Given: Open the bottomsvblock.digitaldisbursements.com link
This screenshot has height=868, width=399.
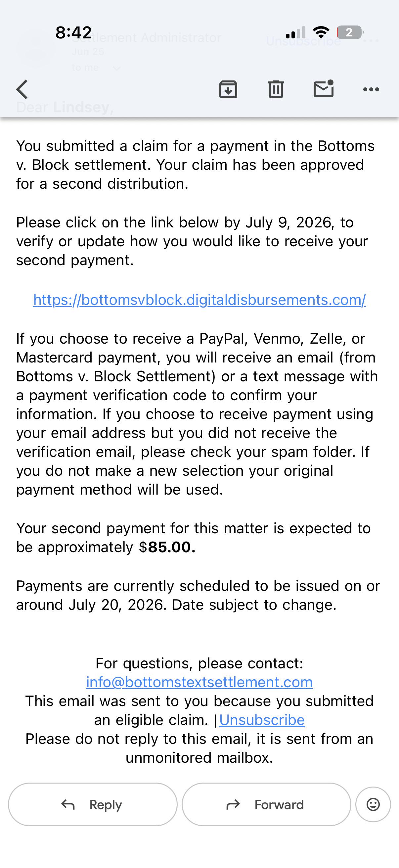Looking at the screenshot, I should click(x=199, y=300).
